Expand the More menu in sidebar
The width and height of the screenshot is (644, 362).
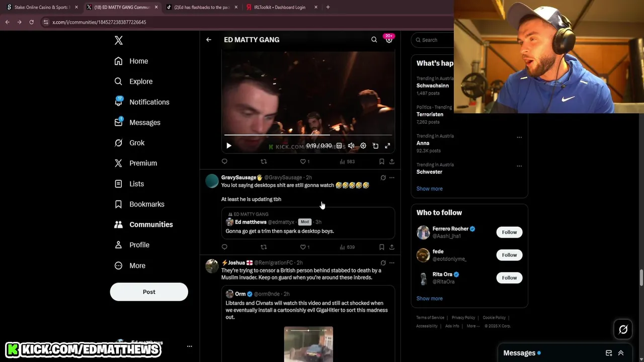[130, 265]
